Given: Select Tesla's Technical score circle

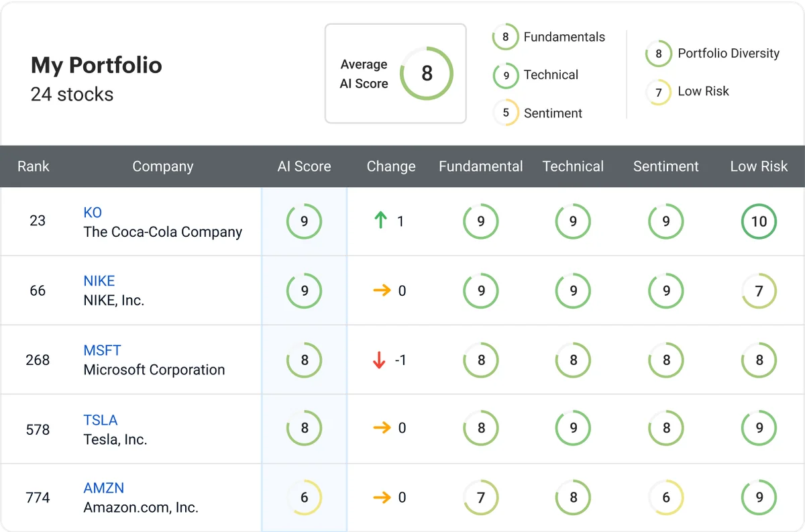Looking at the screenshot, I should [x=573, y=428].
